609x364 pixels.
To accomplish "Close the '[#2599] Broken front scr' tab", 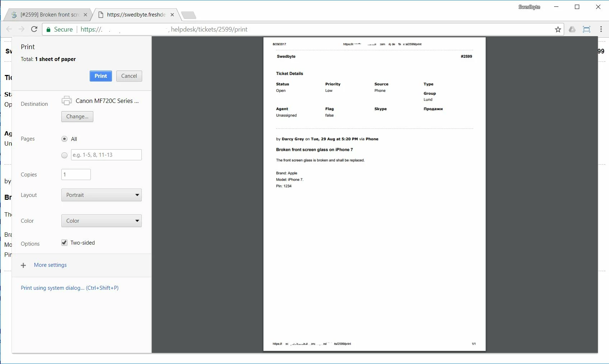I will 85,15.
